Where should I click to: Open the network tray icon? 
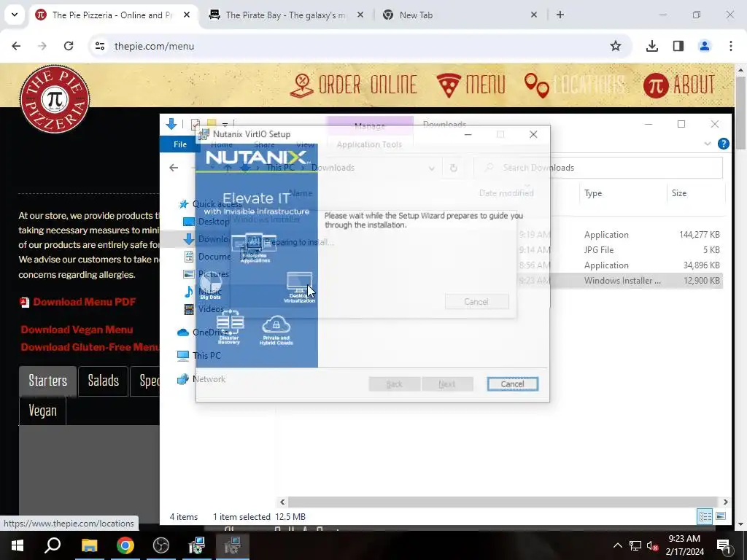635,545
